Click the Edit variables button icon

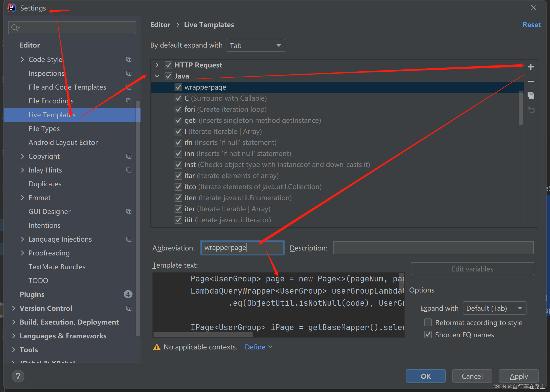(x=472, y=269)
